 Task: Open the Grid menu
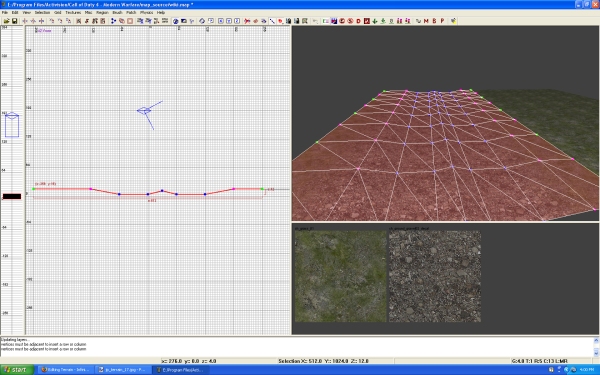coord(57,13)
